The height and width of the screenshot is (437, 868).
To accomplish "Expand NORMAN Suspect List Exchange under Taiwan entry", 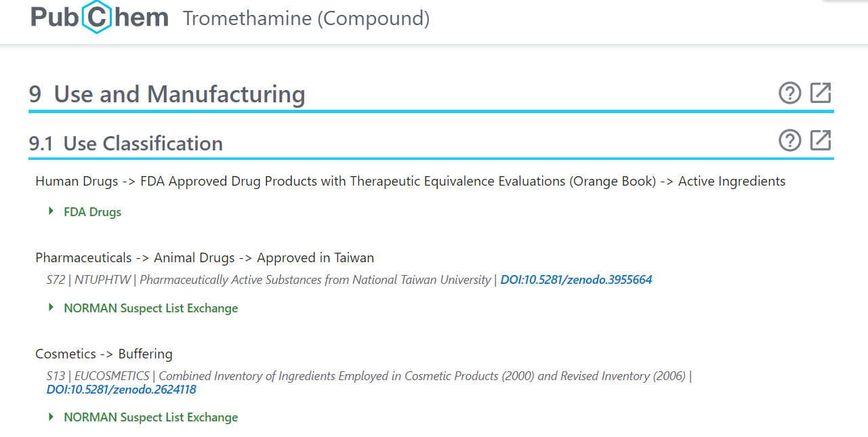I will tap(51, 308).
